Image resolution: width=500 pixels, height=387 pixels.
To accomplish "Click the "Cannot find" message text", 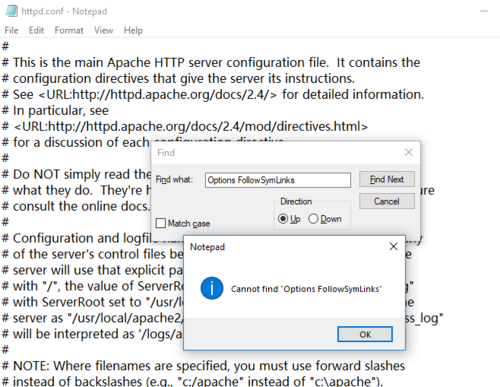I will click(x=306, y=289).
